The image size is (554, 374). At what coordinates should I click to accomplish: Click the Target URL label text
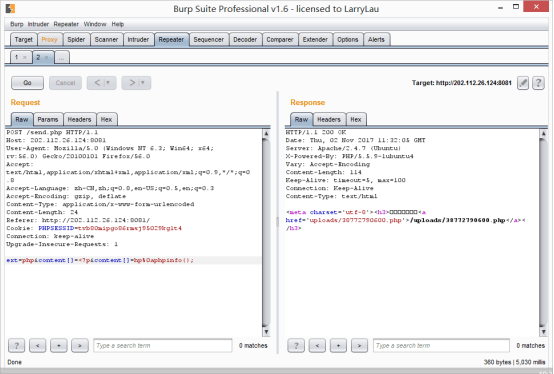462,83
